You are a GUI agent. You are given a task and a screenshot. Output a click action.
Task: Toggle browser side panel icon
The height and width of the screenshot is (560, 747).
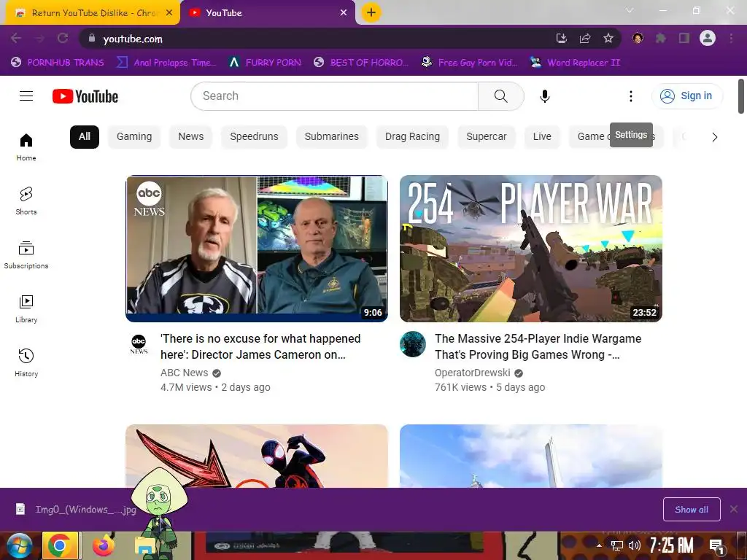click(684, 39)
